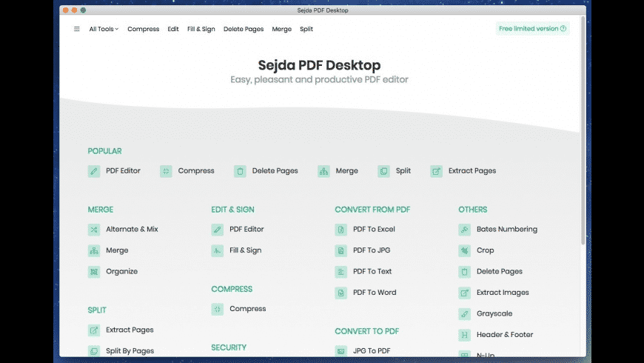Click the Alternate & Mix shuffle icon
644x363 pixels.
pyautogui.click(x=94, y=230)
